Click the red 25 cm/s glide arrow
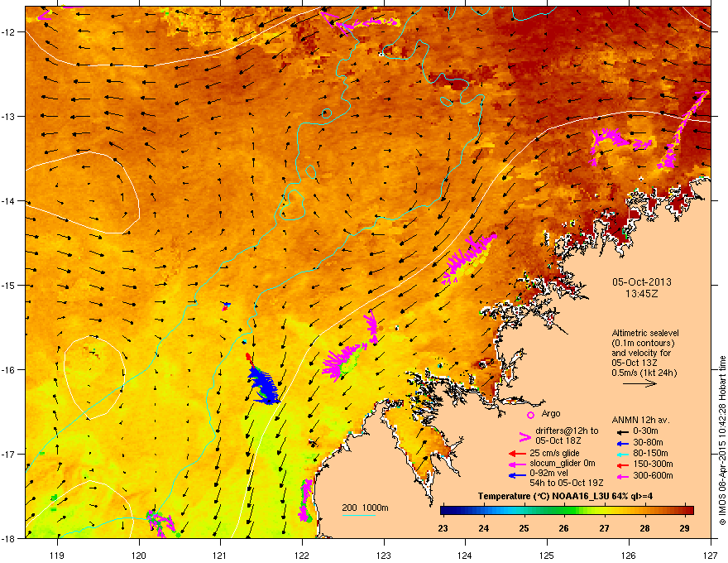The image size is (728, 563). [x=517, y=454]
